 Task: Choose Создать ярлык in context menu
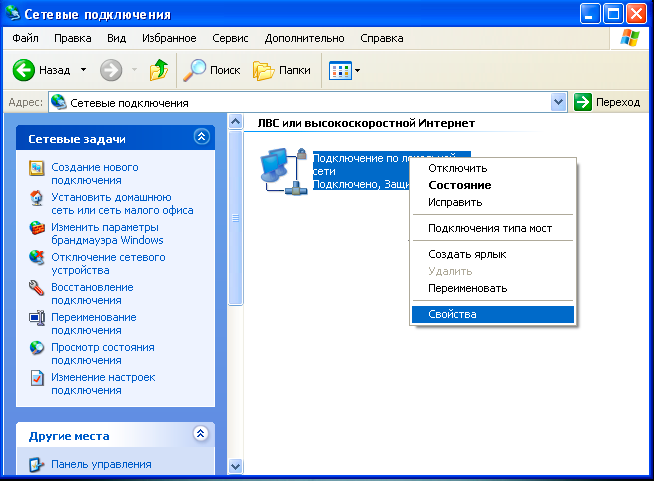tap(493, 254)
